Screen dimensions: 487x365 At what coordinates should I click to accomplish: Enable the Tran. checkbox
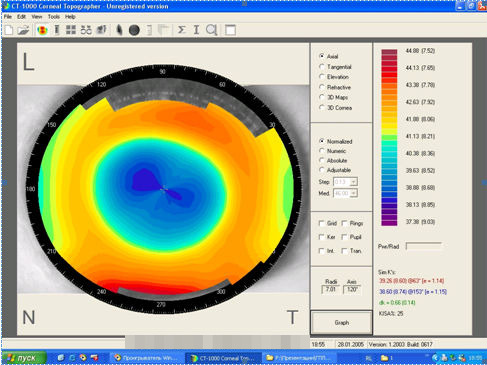pos(345,251)
